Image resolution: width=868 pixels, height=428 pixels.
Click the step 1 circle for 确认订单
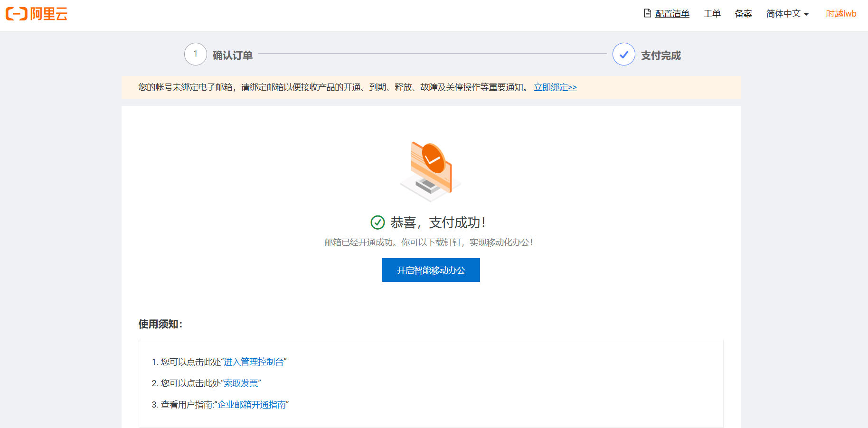pyautogui.click(x=196, y=54)
